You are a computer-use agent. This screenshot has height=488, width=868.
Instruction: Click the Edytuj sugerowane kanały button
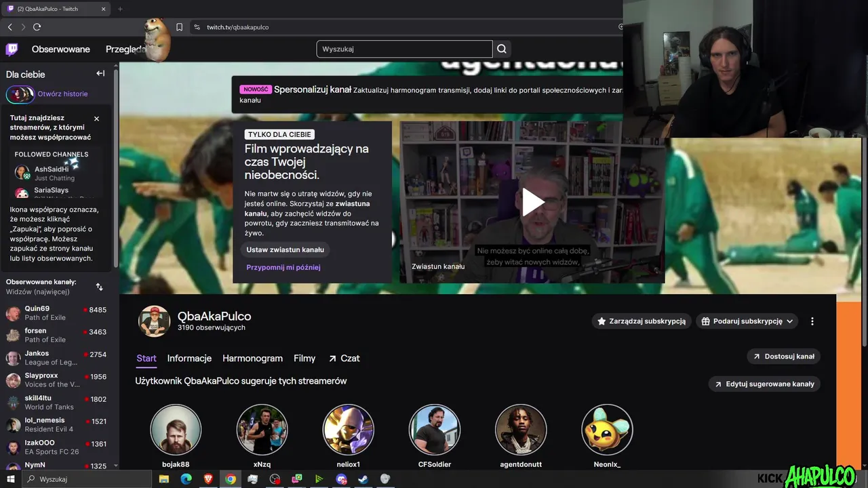pyautogui.click(x=764, y=384)
